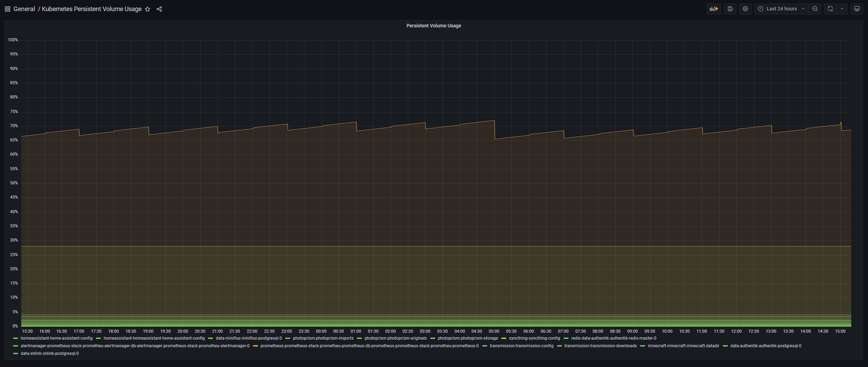Viewport: 868px width, 367px height.
Task: Toggle the minecraft-minecraft-minecraft-datadir legend series
Action: click(x=683, y=346)
